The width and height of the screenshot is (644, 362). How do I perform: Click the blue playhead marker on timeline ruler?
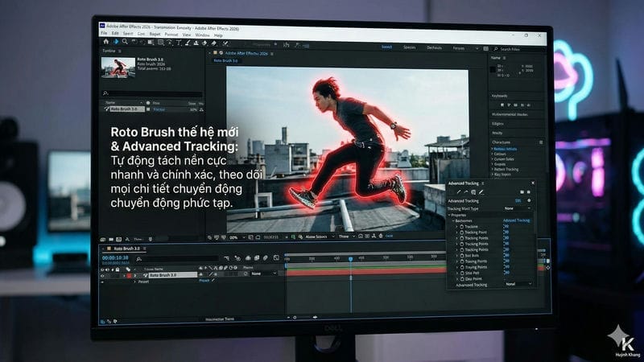(x=350, y=259)
